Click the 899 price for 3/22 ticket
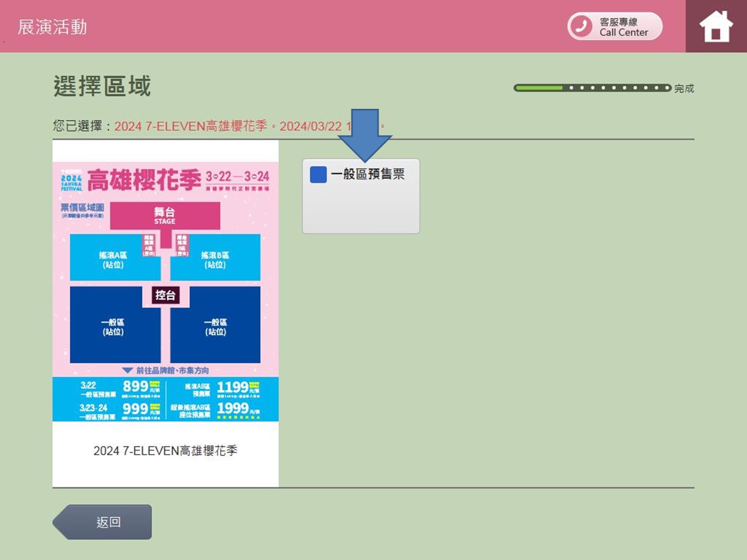Viewport: 747px width, 560px height. click(135, 387)
